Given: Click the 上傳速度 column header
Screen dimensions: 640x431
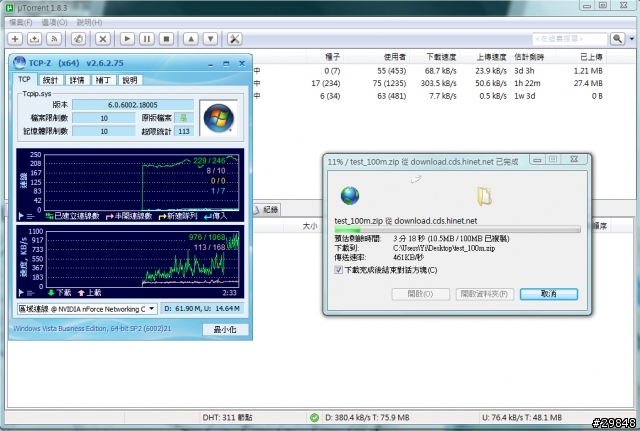Looking at the screenshot, I should (x=491, y=57).
